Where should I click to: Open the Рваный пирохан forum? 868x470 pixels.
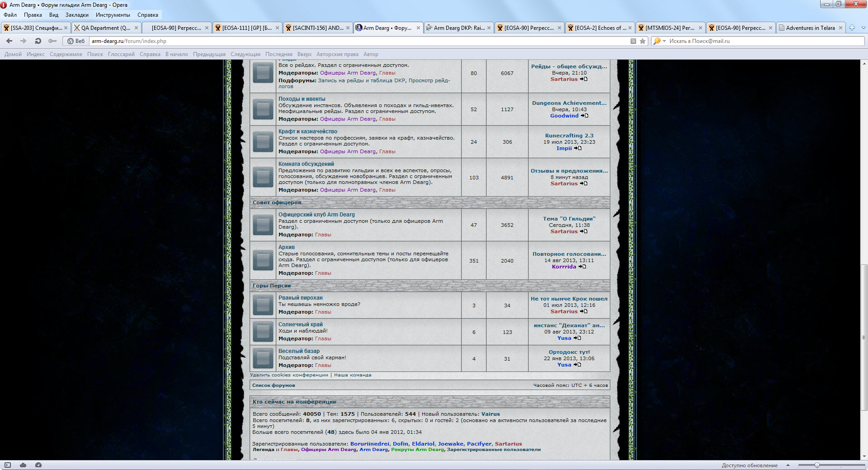[x=300, y=298]
